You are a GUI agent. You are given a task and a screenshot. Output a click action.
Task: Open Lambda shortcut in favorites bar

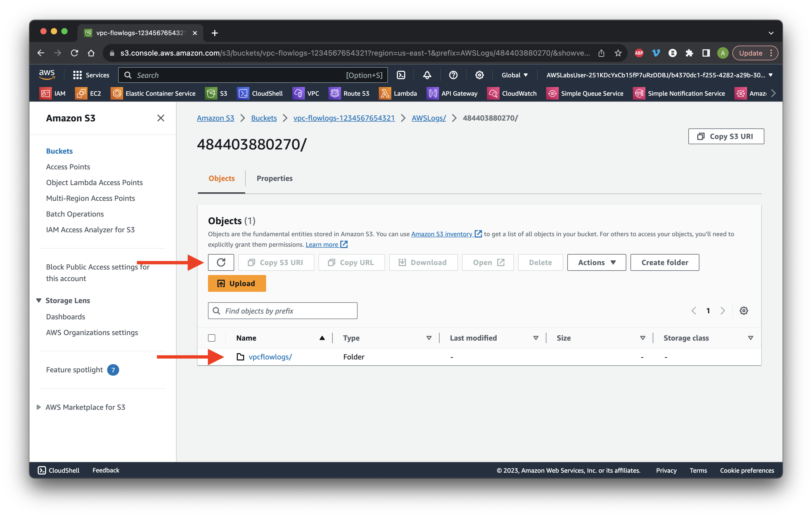398,94
